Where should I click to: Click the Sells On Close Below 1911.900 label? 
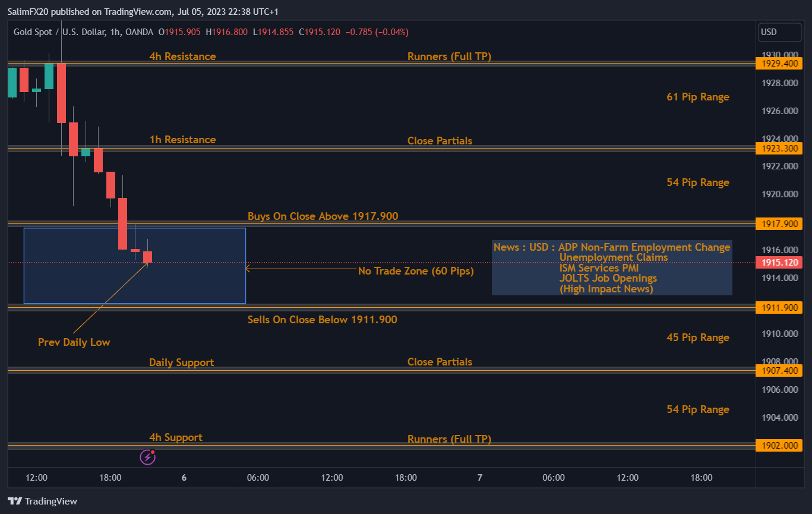(x=323, y=319)
